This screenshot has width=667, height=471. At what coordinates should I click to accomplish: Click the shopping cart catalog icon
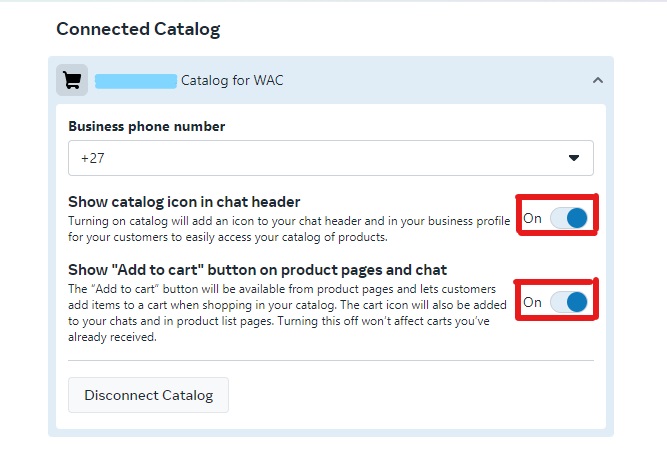pos(72,80)
